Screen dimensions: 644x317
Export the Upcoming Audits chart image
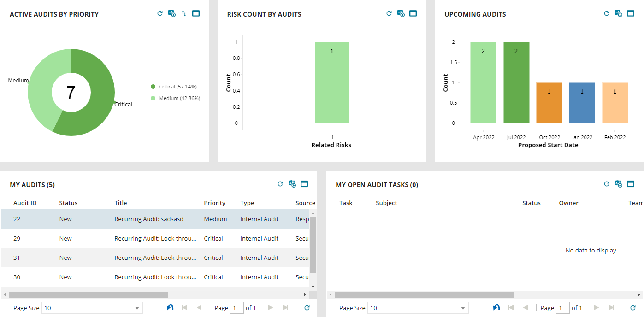[618, 13]
